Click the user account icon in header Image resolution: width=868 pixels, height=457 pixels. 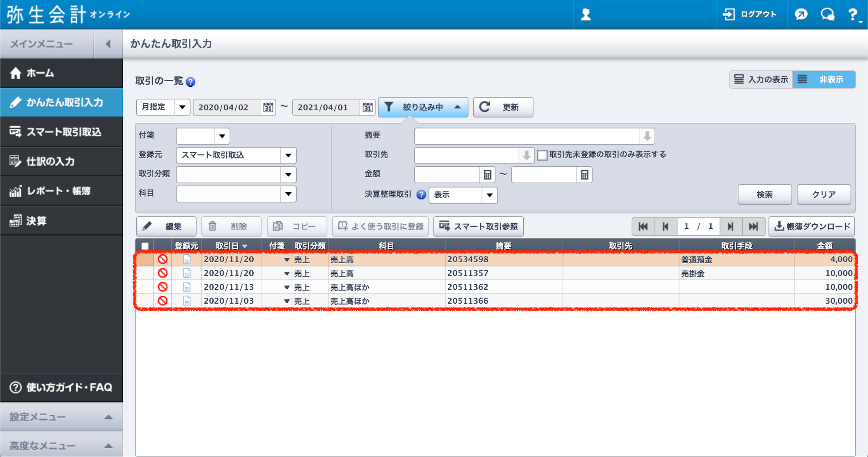click(x=586, y=15)
